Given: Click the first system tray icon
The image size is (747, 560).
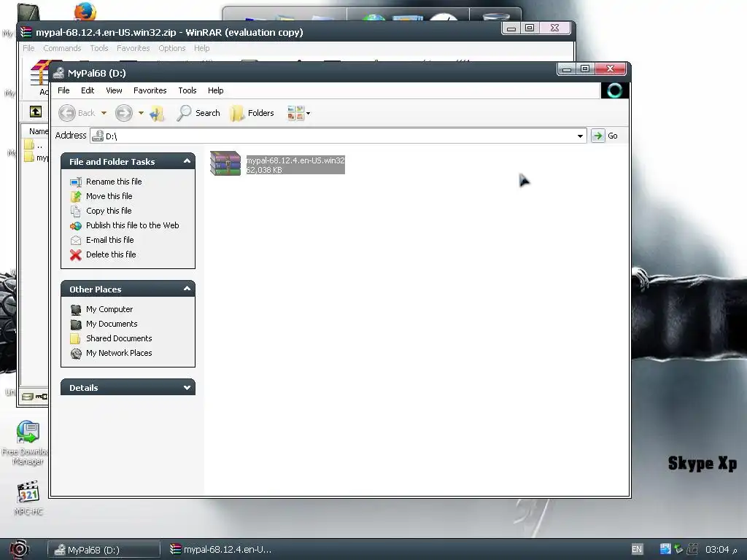Looking at the screenshot, I should coord(665,549).
